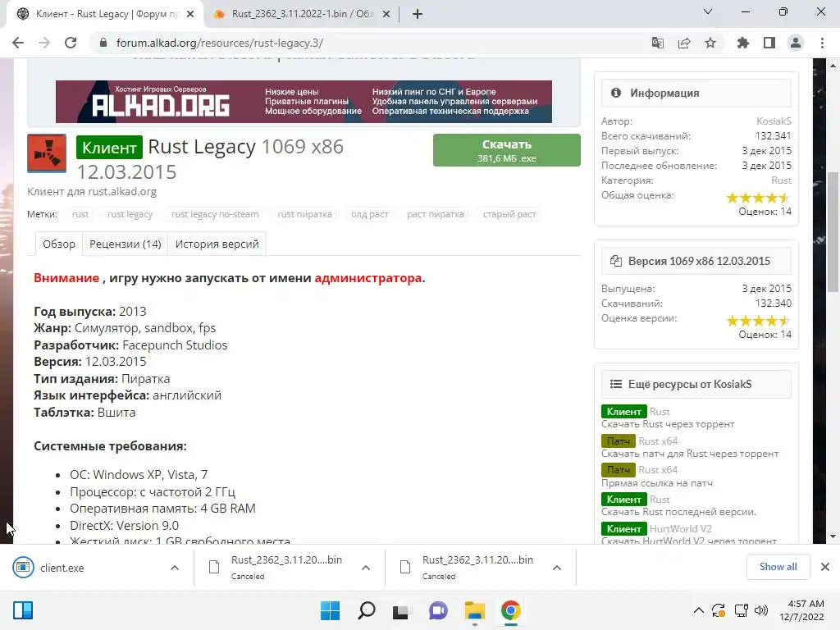Open Скачать Rust через торрент resource
The image size is (840, 630).
(660, 412)
